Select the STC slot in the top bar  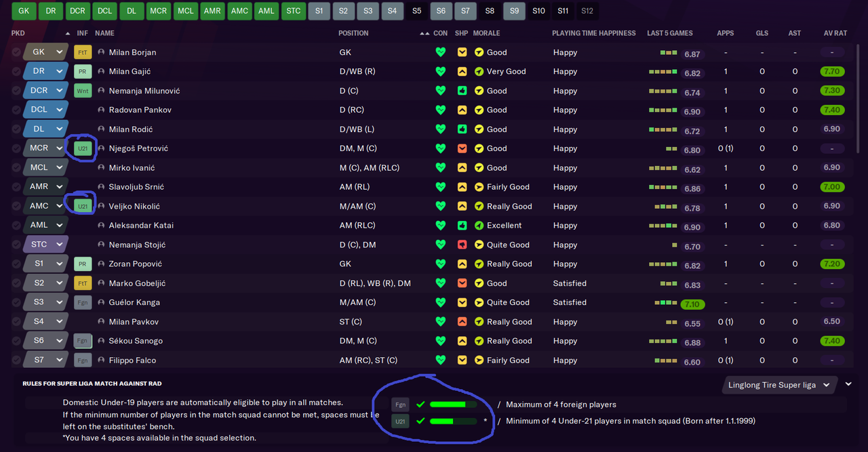click(293, 11)
